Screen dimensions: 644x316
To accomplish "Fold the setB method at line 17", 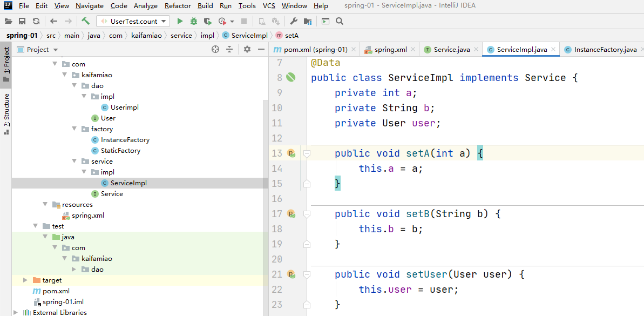I will coord(307,214).
